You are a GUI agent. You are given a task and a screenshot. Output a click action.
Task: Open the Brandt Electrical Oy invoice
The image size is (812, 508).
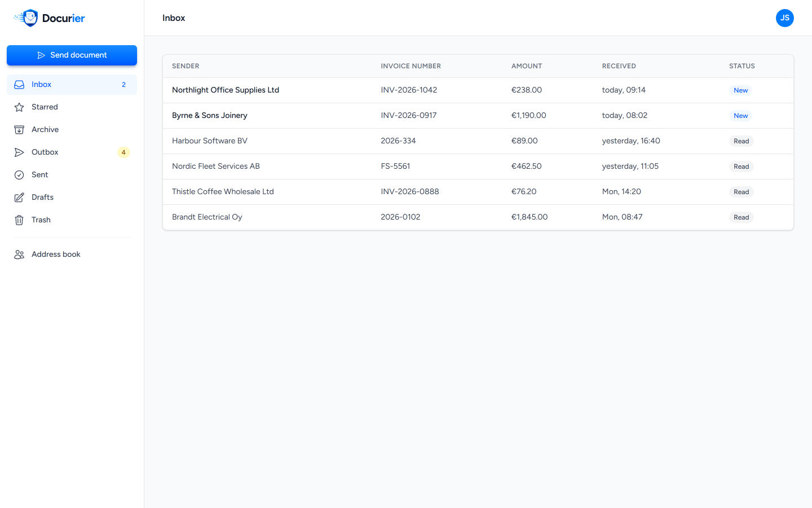click(478, 217)
